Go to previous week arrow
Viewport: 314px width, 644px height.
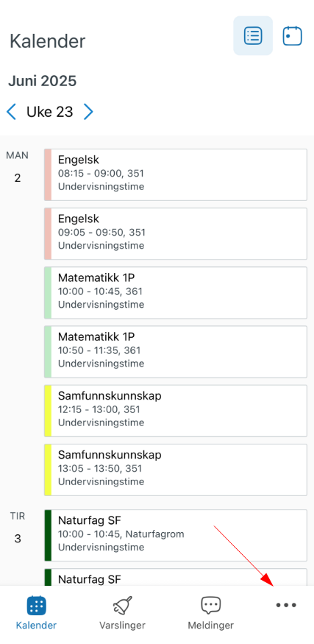[x=12, y=112]
